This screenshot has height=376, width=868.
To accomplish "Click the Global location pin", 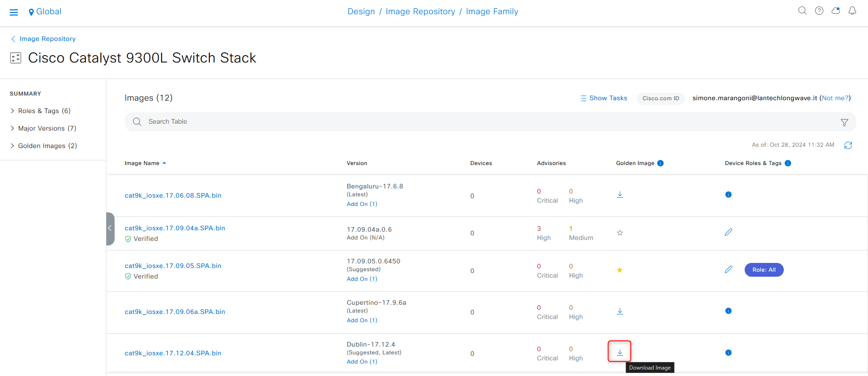I will tap(31, 12).
